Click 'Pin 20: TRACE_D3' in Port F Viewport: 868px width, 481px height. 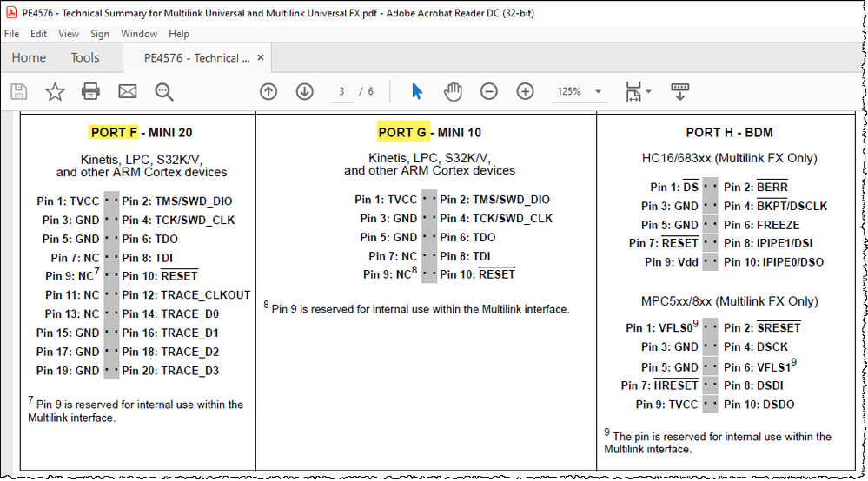pyautogui.click(x=170, y=371)
